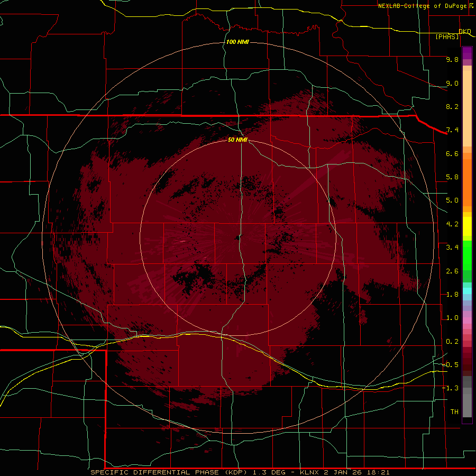Click the -1.3 value on color scale
Screen dimensions: 476x476
[x=450, y=388]
